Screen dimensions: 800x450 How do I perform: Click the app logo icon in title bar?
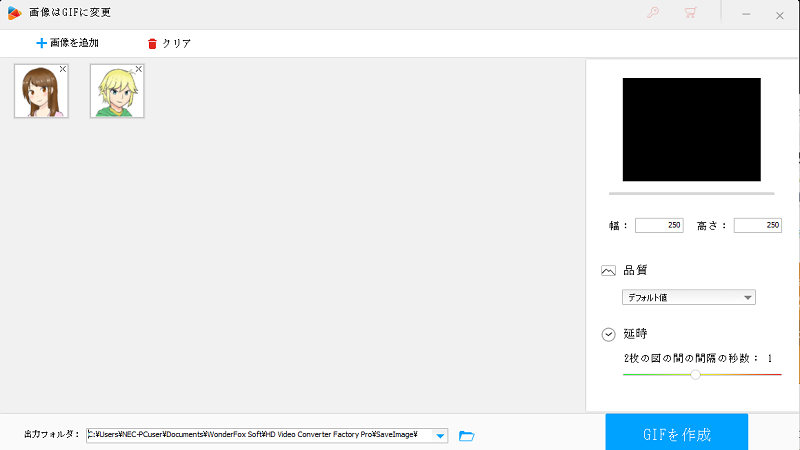[x=14, y=13]
